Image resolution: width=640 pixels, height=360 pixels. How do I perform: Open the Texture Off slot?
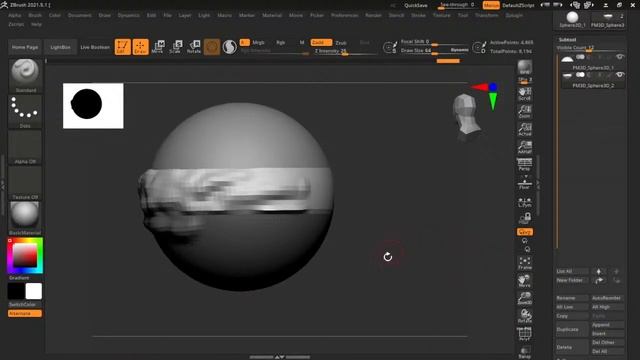[x=25, y=183]
